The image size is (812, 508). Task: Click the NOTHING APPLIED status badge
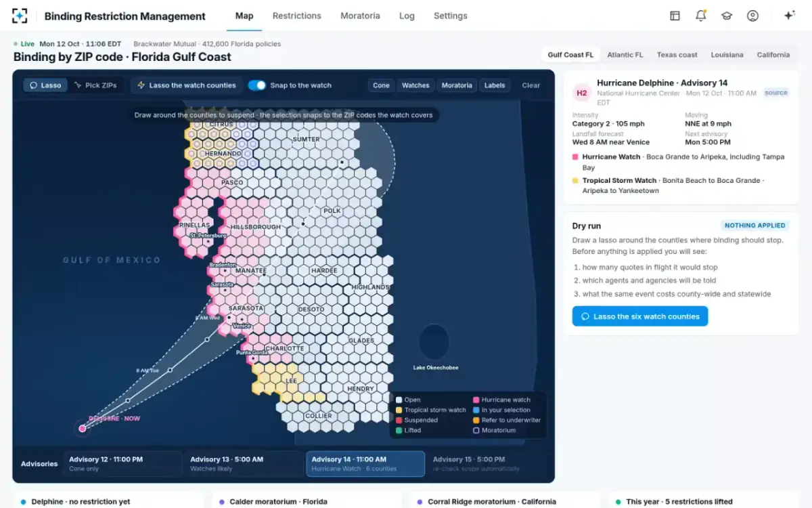tap(755, 226)
